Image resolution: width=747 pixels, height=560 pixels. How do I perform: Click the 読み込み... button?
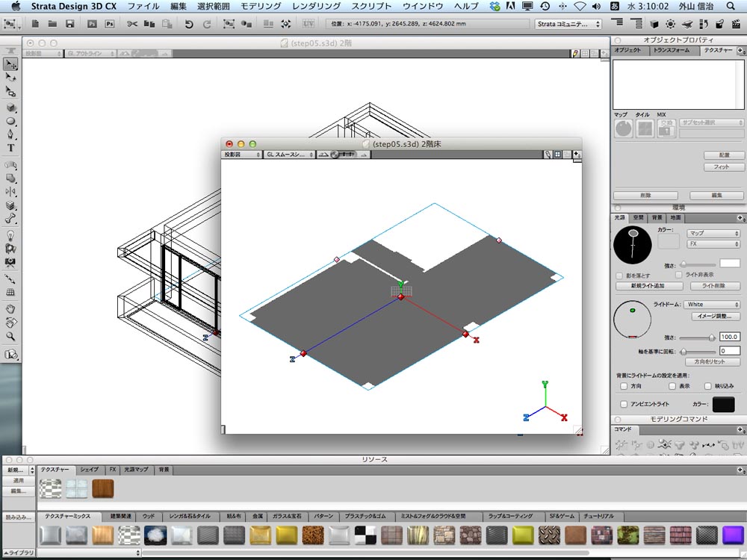[x=18, y=517]
